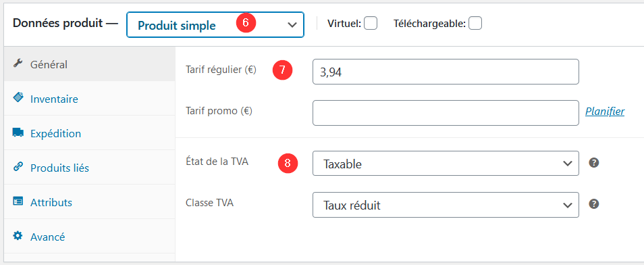Click the Planifier link
This screenshot has width=644, height=265.
click(x=605, y=112)
